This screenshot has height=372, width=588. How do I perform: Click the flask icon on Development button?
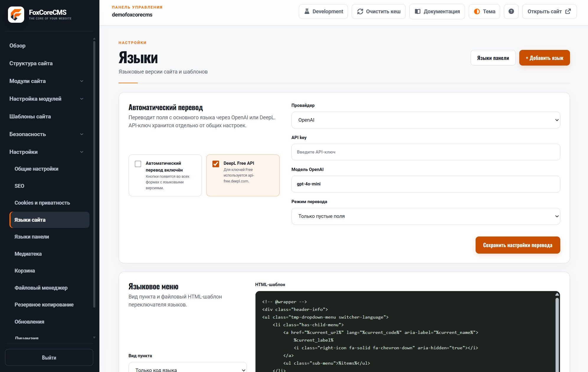click(x=307, y=12)
